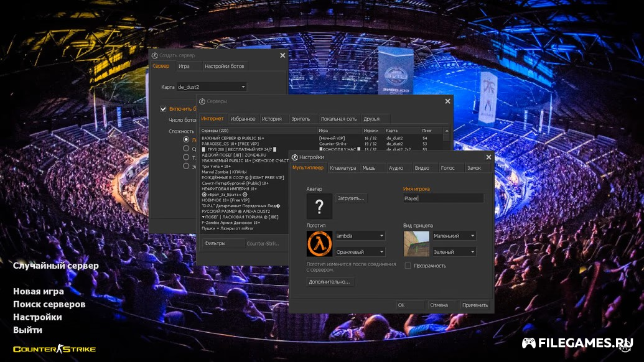Image resolution: width=644 pixels, height=362 pixels.
Task: Click the Дополнительно... button
Action: tap(329, 282)
